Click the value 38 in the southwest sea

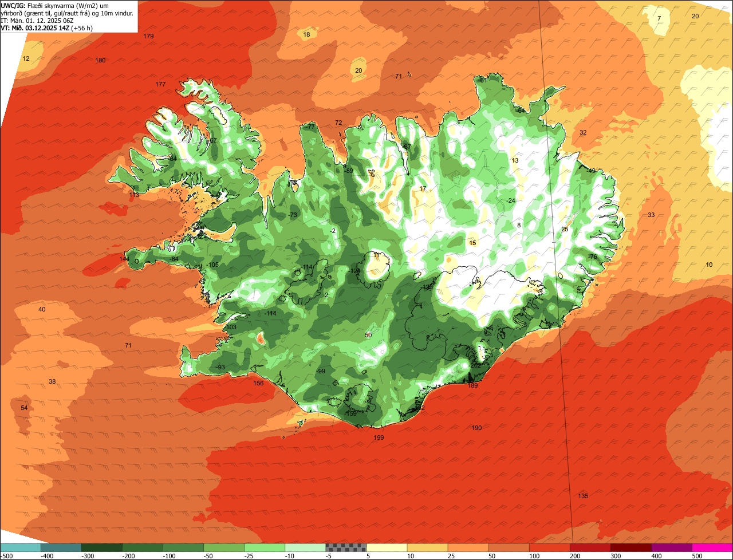click(x=52, y=381)
